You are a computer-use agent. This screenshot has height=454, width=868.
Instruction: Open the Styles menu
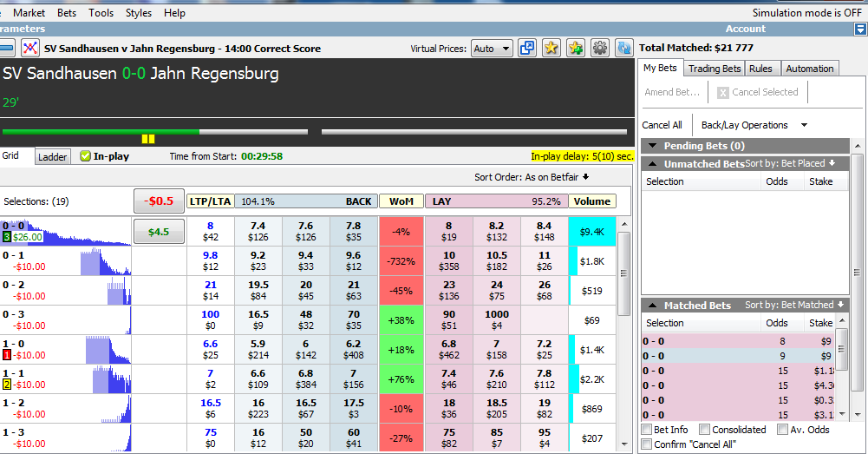pyautogui.click(x=139, y=12)
